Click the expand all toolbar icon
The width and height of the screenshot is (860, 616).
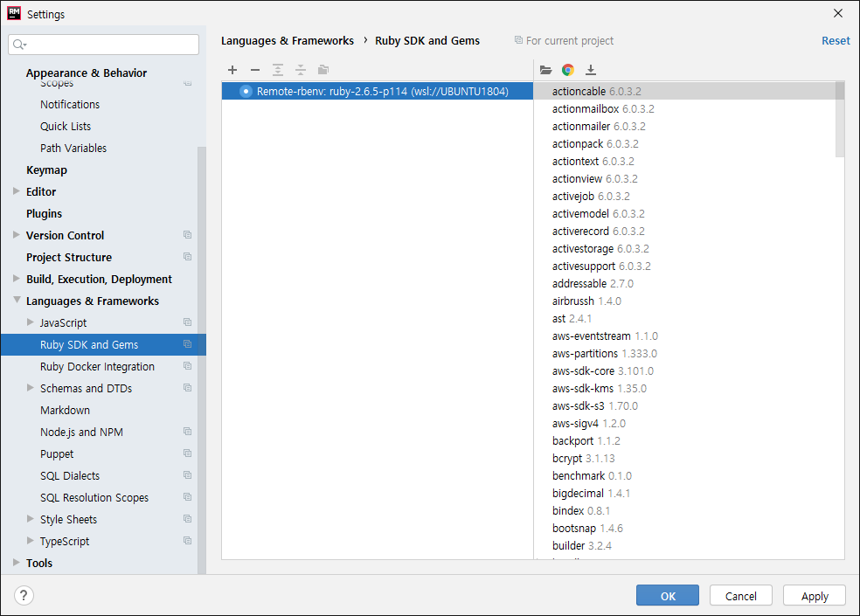pos(278,70)
